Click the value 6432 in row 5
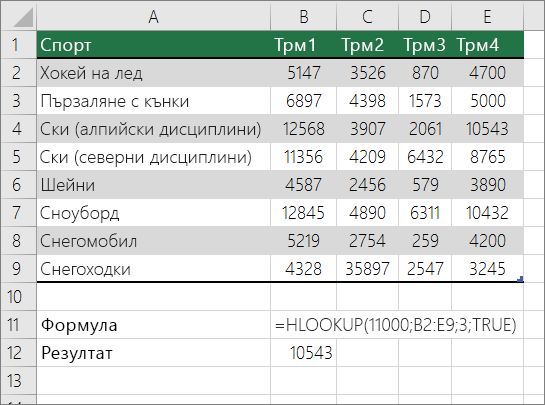545x405 pixels. (x=425, y=156)
